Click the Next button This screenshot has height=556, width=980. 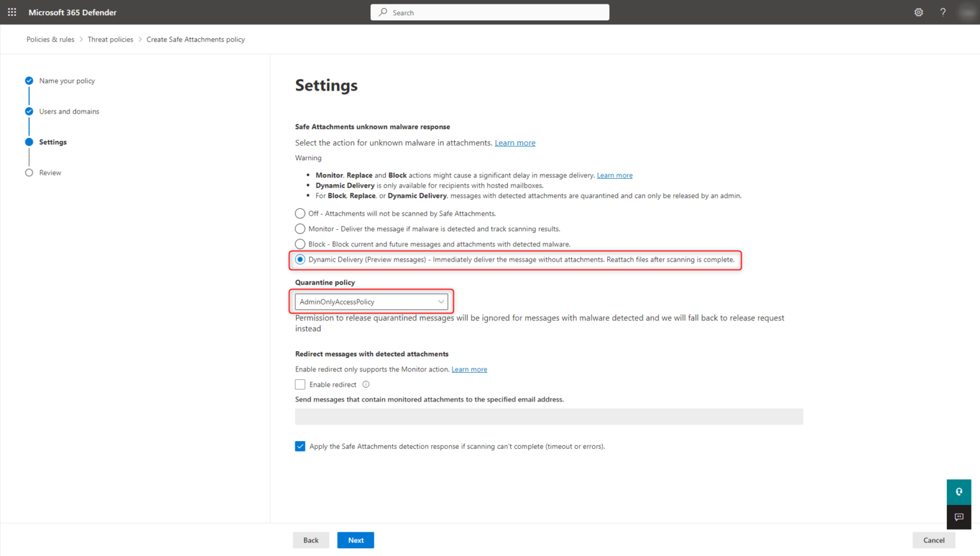tap(355, 540)
